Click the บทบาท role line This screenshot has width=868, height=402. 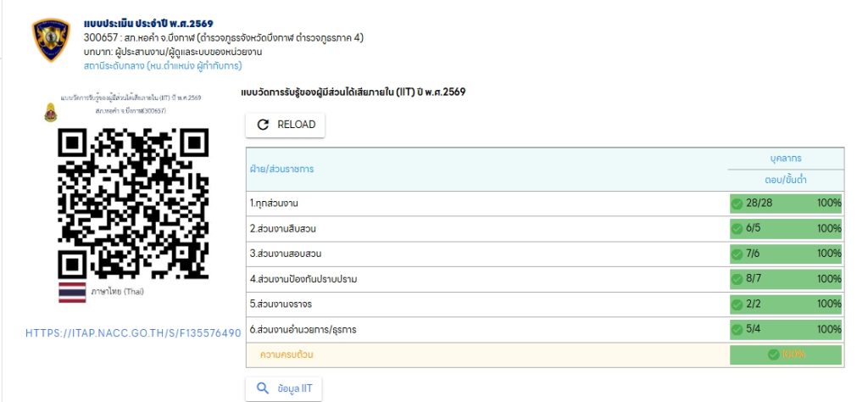[x=173, y=52]
